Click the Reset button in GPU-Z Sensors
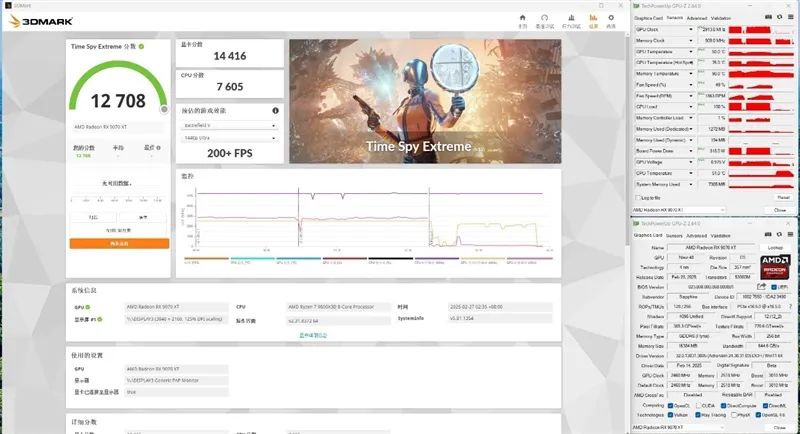Screen dimensions: 800x434 coord(783,197)
